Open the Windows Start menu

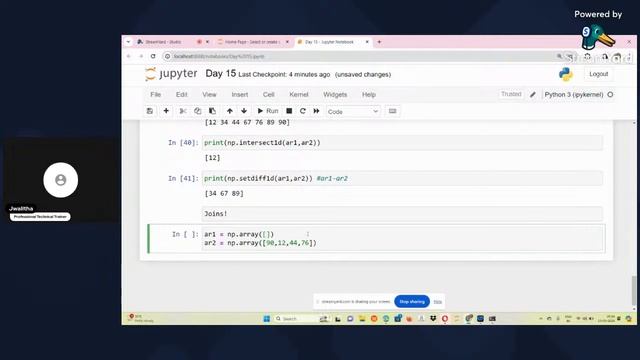tap(267, 319)
